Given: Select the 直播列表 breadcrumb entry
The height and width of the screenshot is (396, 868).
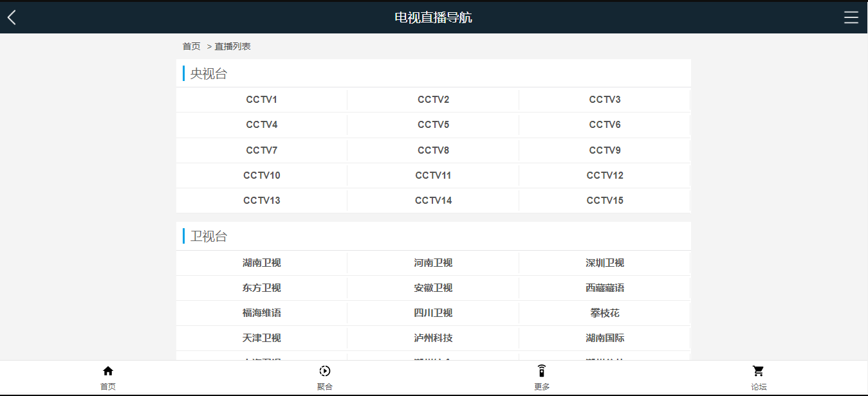Looking at the screenshot, I should [x=232, y=46].
